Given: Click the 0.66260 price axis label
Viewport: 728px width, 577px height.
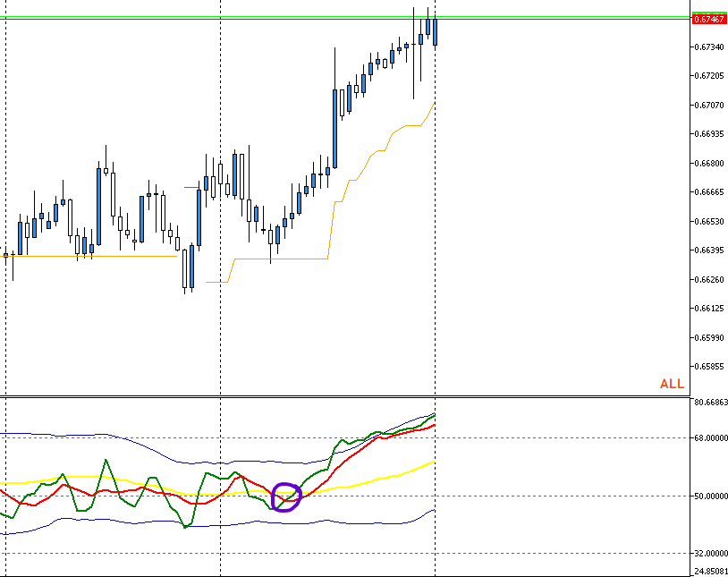Looking at the screenshot, I should [709, 280].
